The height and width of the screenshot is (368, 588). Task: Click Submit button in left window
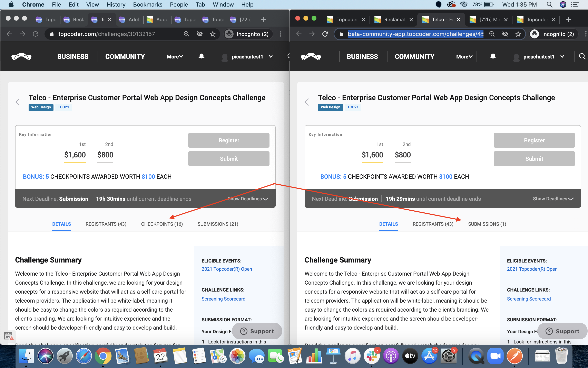(x=229, y=158)
